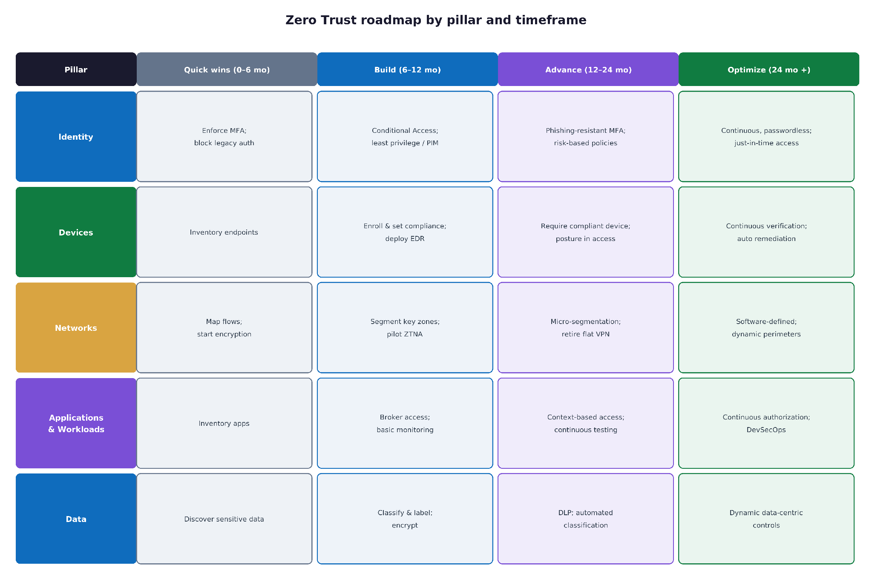Select the 'Quick wins (0–6 mo)' column header
The width and height of the screenshot is (872, 588).
227,69
